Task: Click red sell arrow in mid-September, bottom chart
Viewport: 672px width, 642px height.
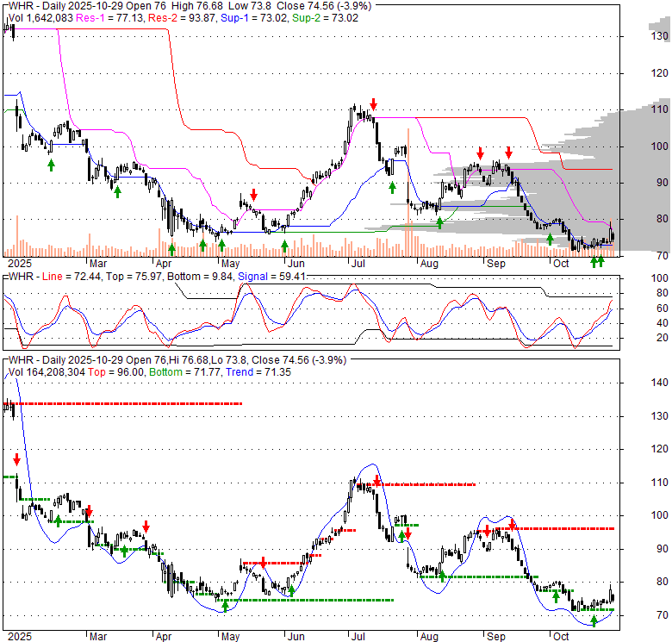Action: click(x=512, y=525)
